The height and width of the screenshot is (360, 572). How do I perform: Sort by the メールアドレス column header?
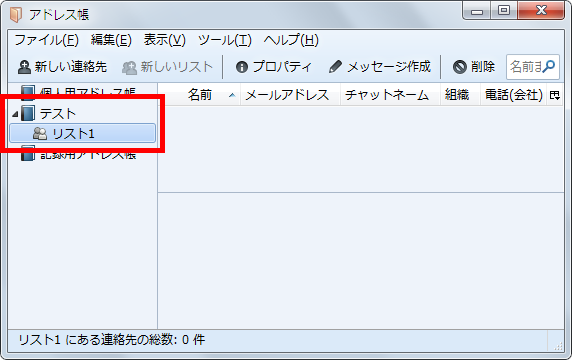290,95
